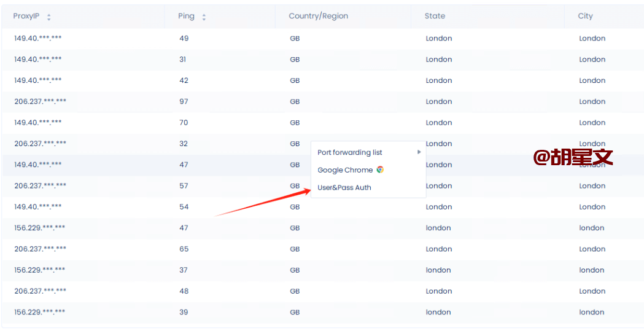The image size is (644, 331).
Task: Click the sort arrows beside ProxyIP header
Action: point(49,17)
